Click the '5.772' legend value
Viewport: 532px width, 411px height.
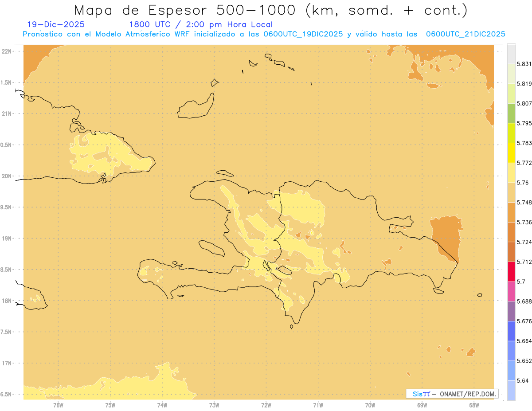[524, 163]
